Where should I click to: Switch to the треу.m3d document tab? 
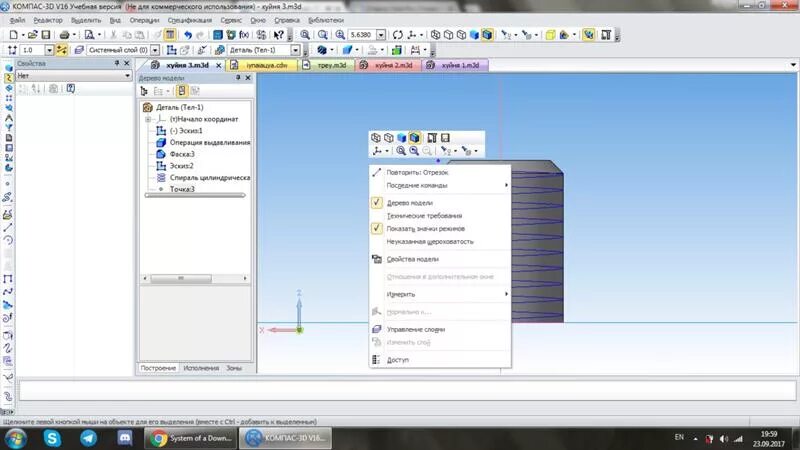327,65
